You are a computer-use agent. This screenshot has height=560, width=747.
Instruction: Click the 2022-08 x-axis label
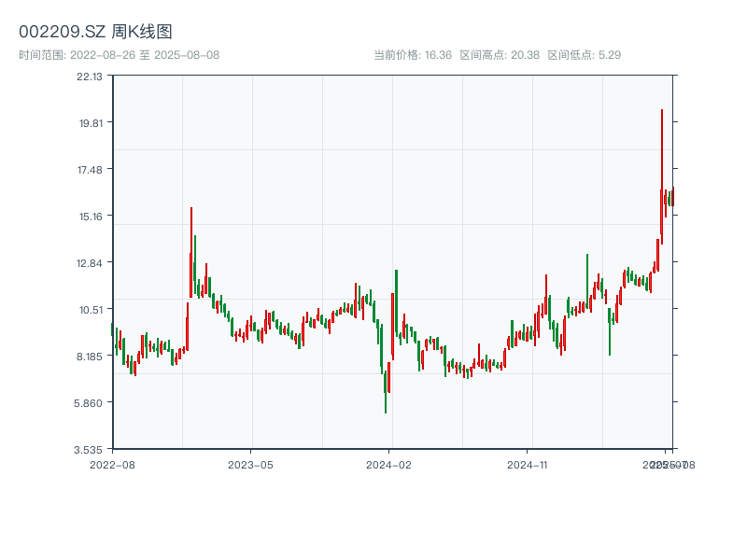112,464
